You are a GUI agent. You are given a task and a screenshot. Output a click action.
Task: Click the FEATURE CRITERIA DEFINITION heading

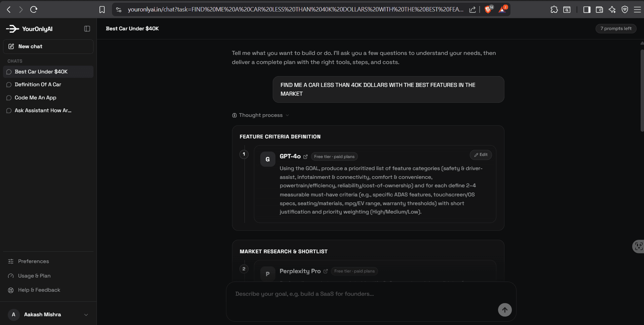point(280,137)
